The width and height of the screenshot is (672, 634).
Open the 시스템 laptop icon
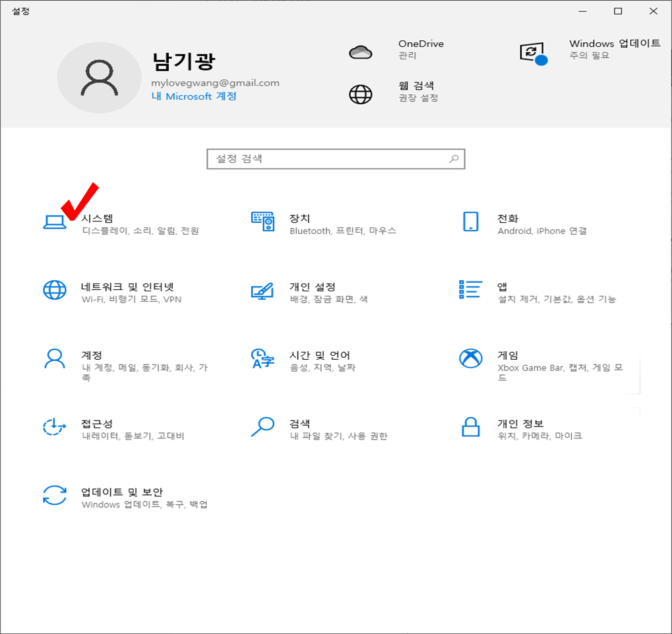point(55,222)
